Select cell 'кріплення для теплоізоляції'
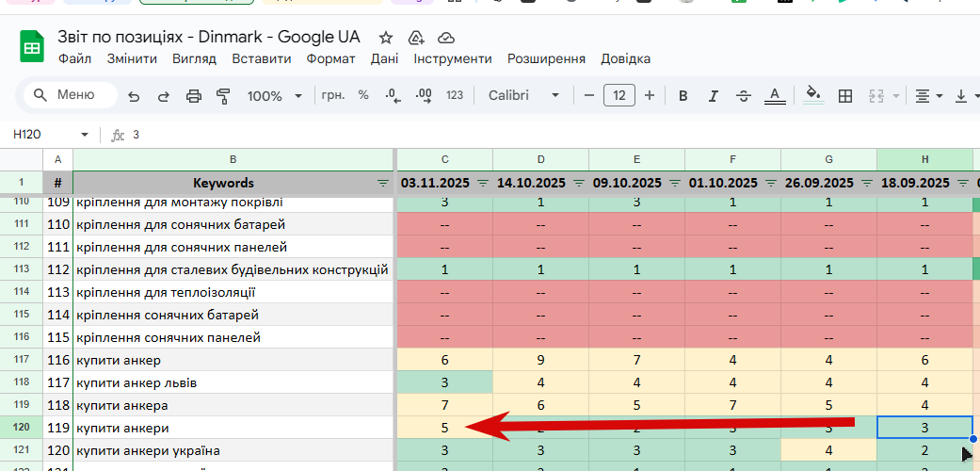The width and height of the screenshot is (980, 471). pyautogui.click(x=233, y=293)
